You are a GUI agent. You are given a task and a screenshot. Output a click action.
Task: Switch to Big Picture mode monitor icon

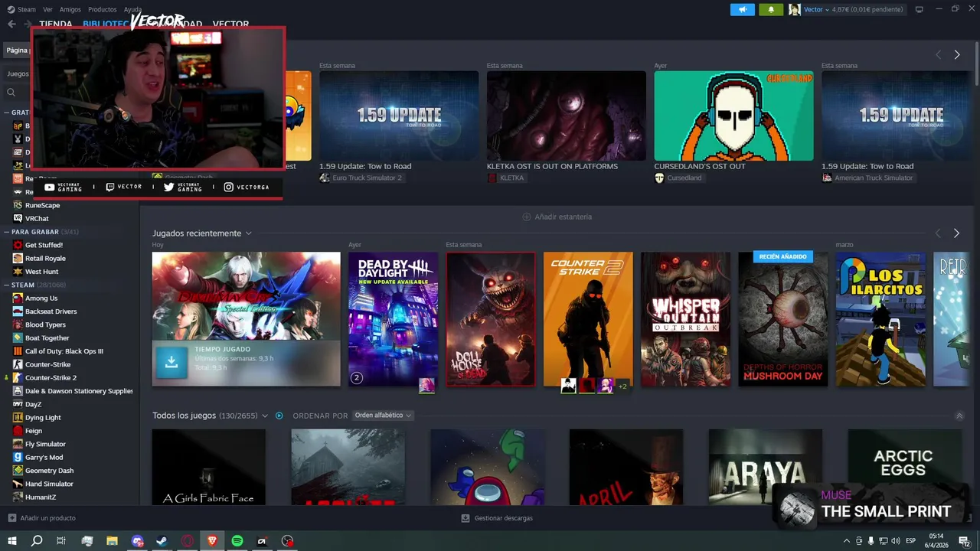click(x=920, y=9)
